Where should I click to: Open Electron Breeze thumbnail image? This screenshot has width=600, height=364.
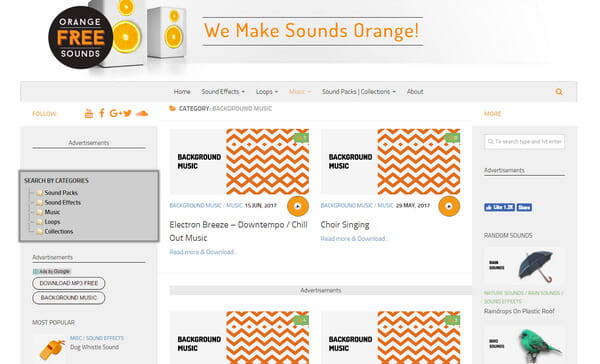(239, 162)
